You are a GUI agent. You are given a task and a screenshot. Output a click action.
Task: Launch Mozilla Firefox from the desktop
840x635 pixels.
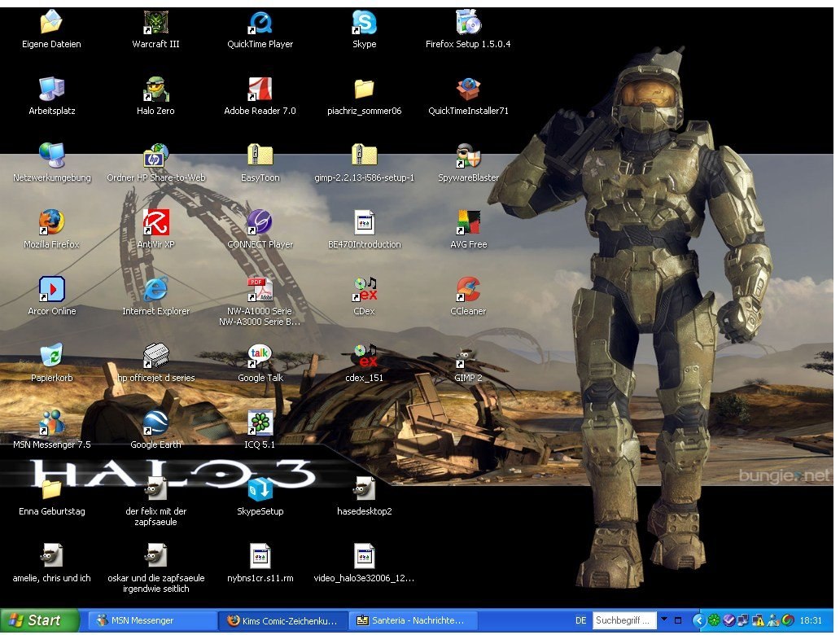click(51, 222)
